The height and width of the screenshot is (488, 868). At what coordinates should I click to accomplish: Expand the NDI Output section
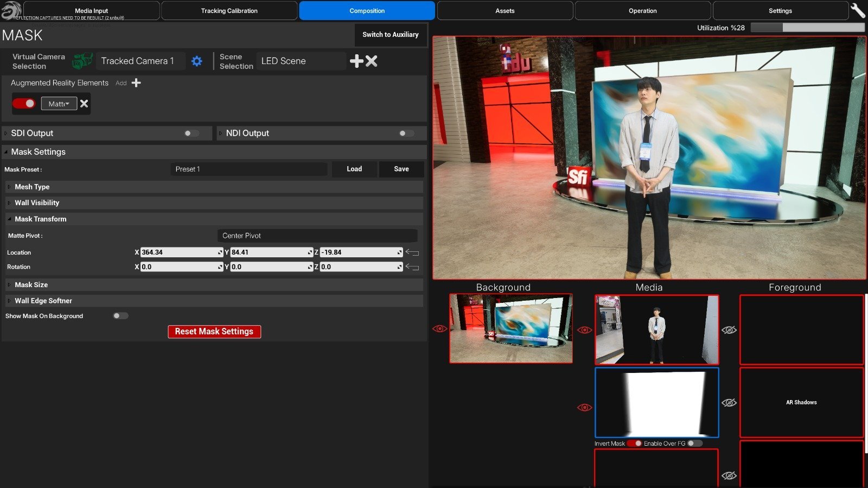tap(322, 133)
